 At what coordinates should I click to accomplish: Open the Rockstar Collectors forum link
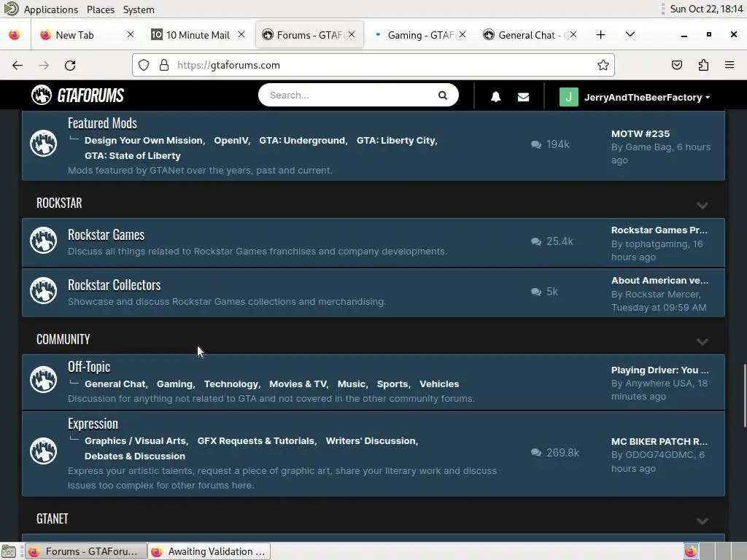tap(115, 285)
